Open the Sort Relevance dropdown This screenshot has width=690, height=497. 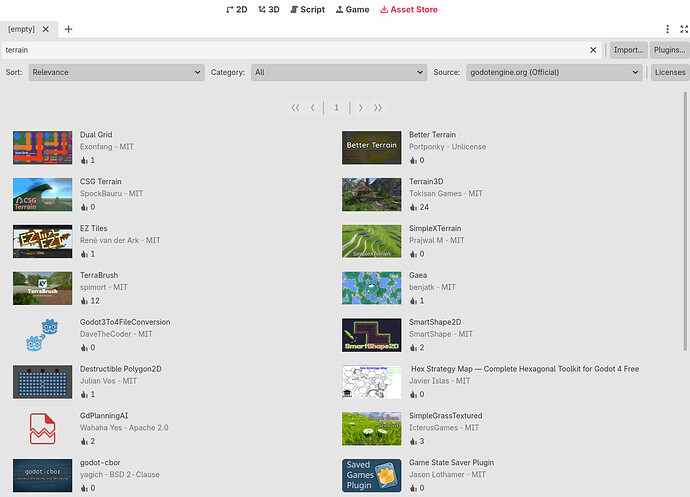point(117,72)
